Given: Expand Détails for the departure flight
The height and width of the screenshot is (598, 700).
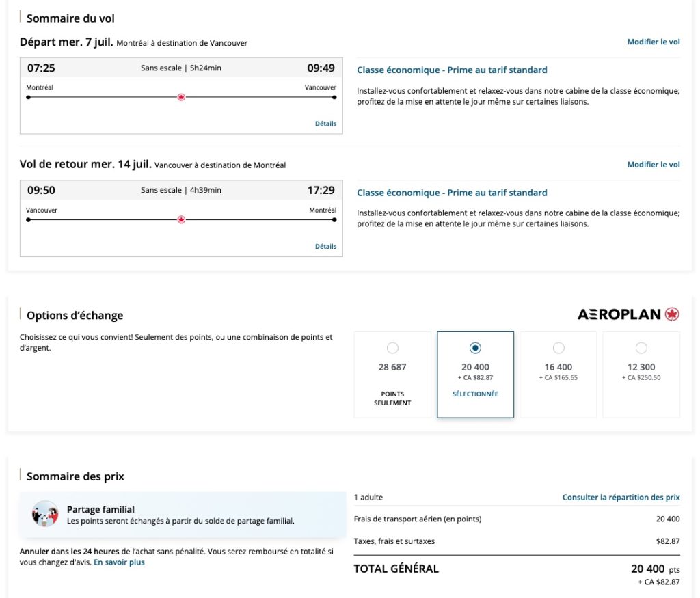Looking at the screenshot, I should 326,123.
